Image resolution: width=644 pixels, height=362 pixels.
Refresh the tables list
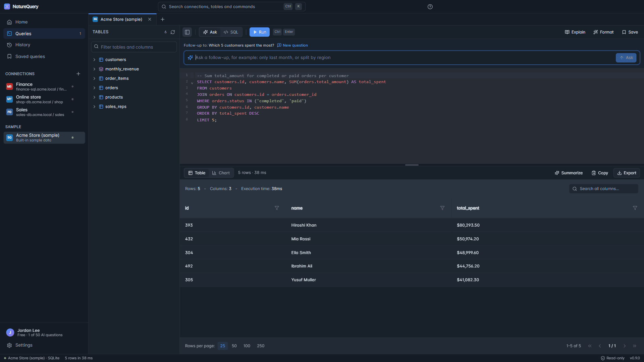[173, 32]
